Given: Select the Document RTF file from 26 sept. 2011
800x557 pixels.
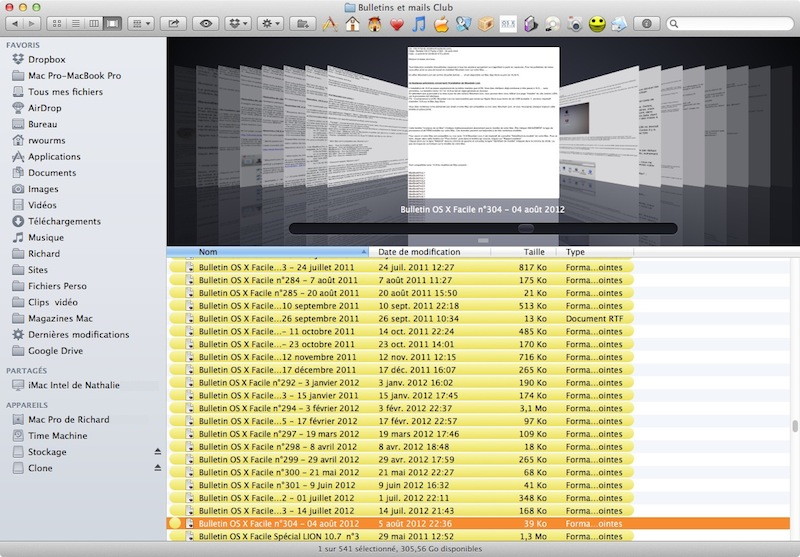Looking at the screenshot, I should pyautogui.click(x=401, y=318).
